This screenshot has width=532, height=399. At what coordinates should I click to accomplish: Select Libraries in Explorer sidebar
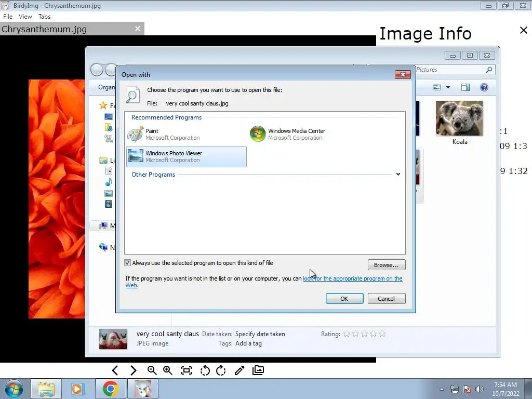pos(103,160)
